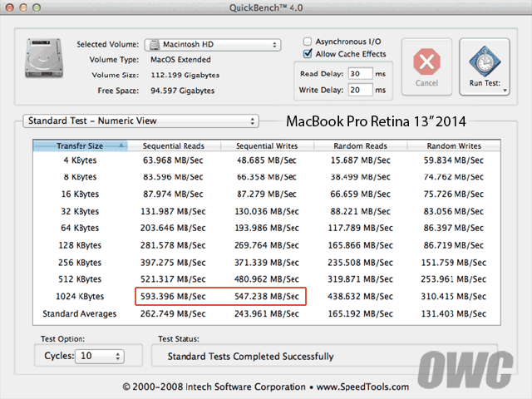Click 63.968 MB/Sec cell
Viewport: 532px width, 399px height.
(173, 160)
